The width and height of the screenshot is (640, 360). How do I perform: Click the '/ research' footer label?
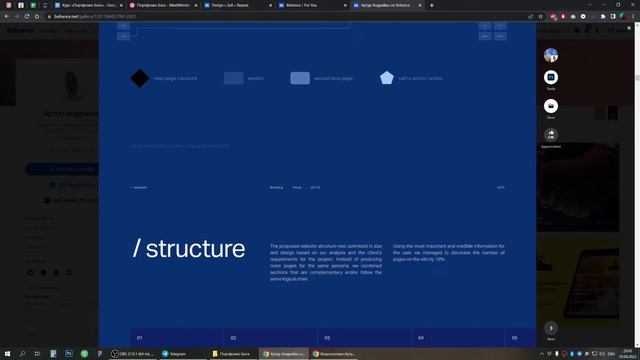point(138,187)
